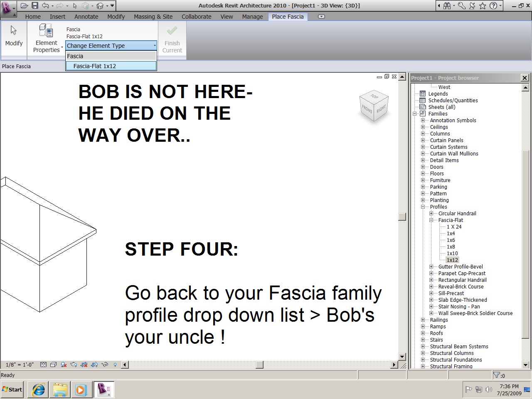Viewport: 532px width, 399px height.
Task: Click the Finish Current checkmark
Action: (x=172, y=39)
